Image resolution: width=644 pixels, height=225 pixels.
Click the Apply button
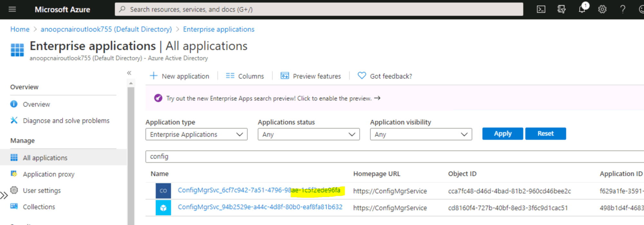[503, 134]
